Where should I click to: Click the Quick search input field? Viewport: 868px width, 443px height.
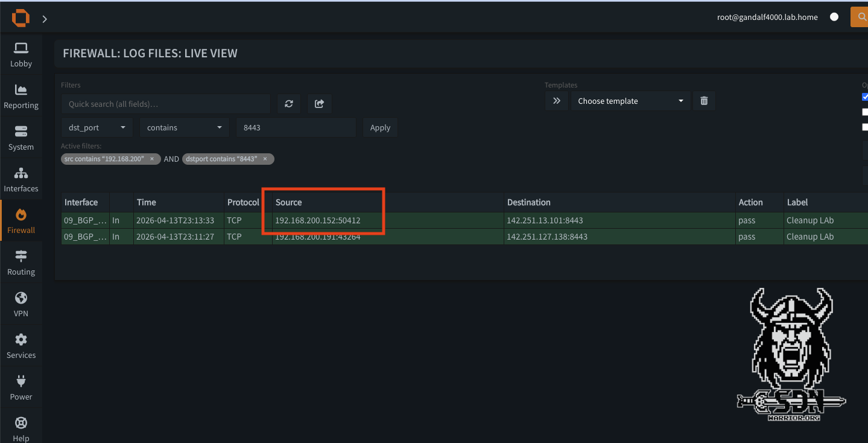pyautogui.click(x=166, y=104)
